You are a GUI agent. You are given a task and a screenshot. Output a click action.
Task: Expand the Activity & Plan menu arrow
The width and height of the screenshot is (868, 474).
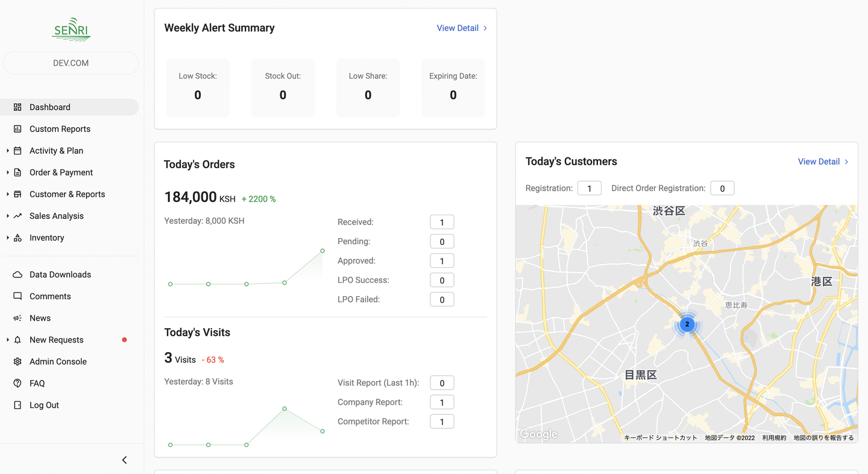pos(8,151)
